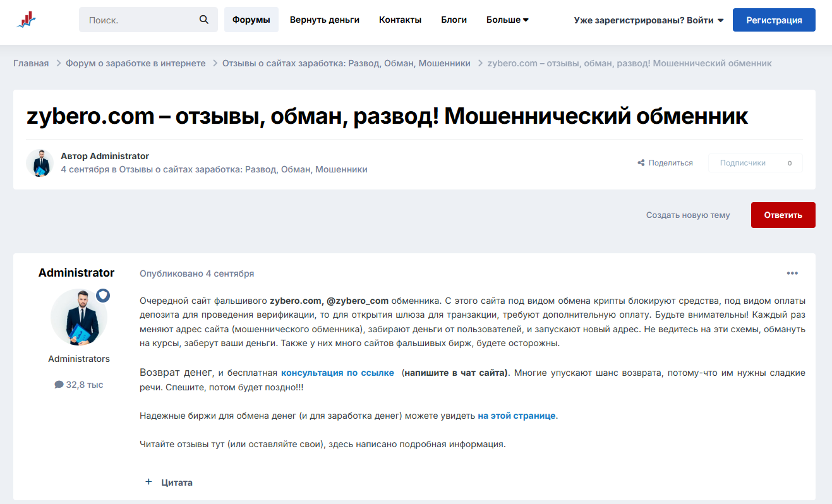This screenshot has width=832, height=504.
Task: Click Administrator's profile avatar picture
Action: click(79, 317)
